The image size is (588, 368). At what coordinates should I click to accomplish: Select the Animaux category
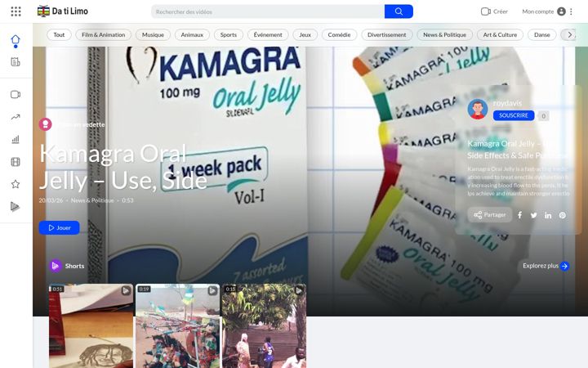coord(192,34)
